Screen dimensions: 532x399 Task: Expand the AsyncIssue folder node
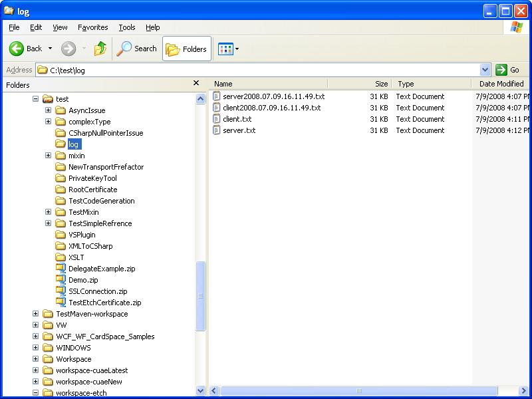[48, 110]
